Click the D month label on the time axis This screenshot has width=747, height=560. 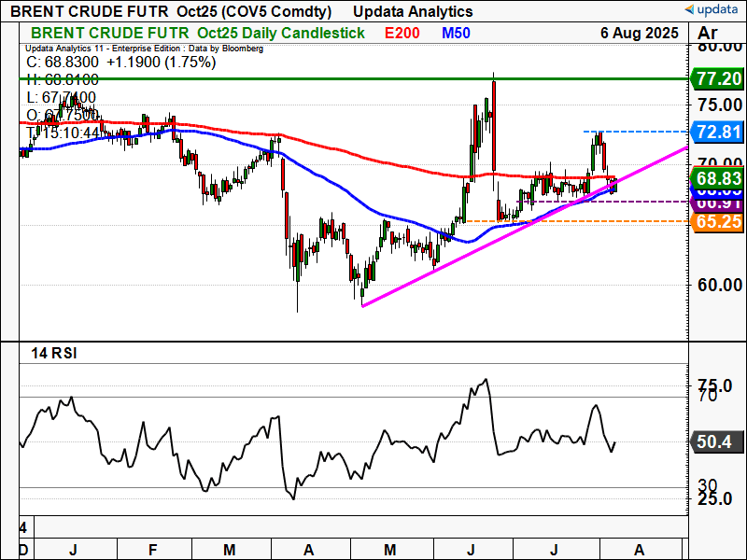coord(23,550)
